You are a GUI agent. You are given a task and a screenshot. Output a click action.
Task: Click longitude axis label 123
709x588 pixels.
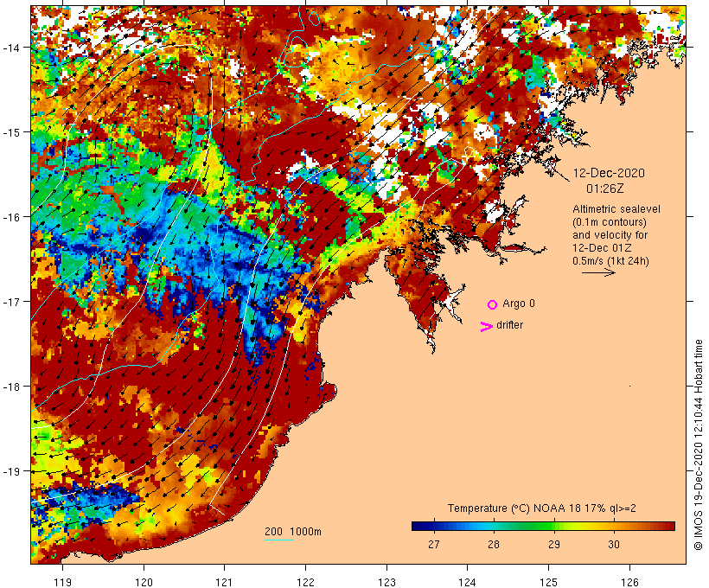386,582
